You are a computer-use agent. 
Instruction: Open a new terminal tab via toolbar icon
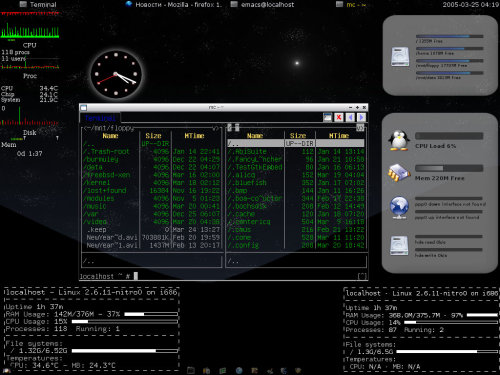[x=328, y=117]
